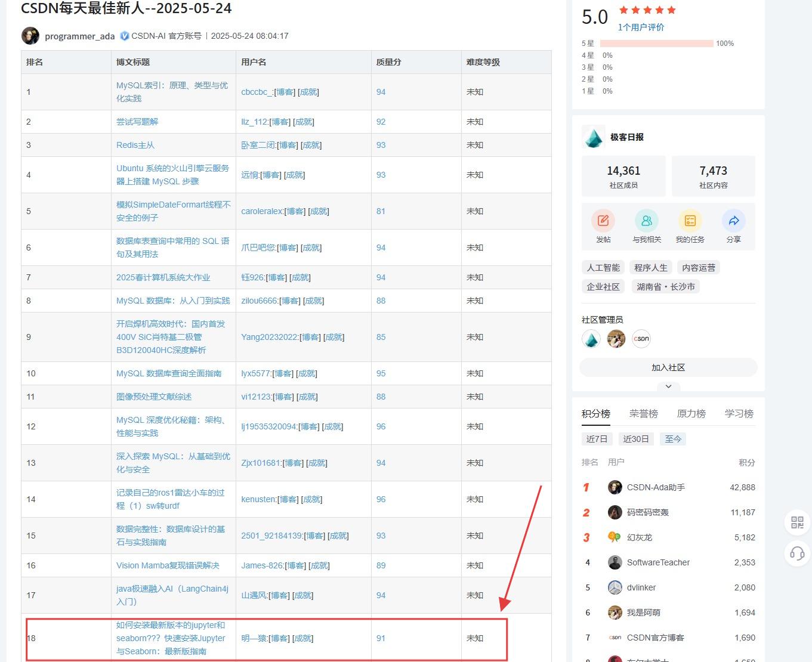The height and width of the screenshot is (662, 812).
Task: Open the QR code icon on the right edge
Action: (796, 522)
